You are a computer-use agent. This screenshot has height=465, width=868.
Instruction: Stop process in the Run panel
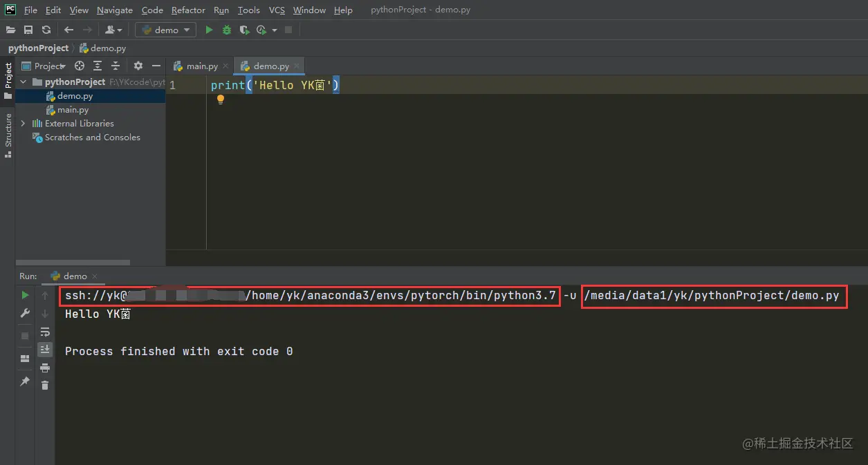(x=26, y=335)
